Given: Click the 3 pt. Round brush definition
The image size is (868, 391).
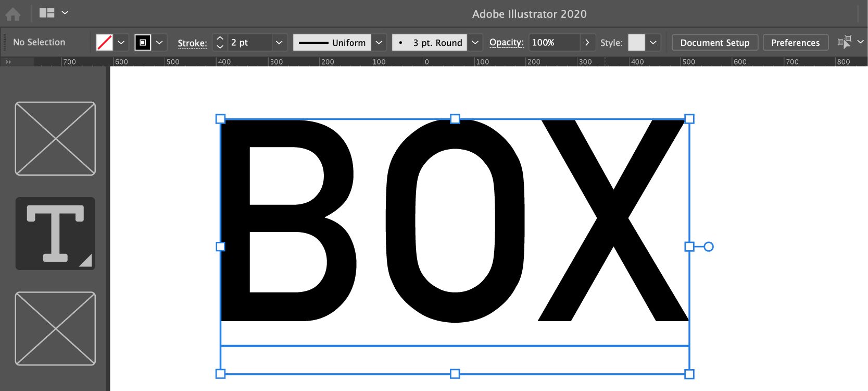Looking at the screenshot, I should coord(430,42).
